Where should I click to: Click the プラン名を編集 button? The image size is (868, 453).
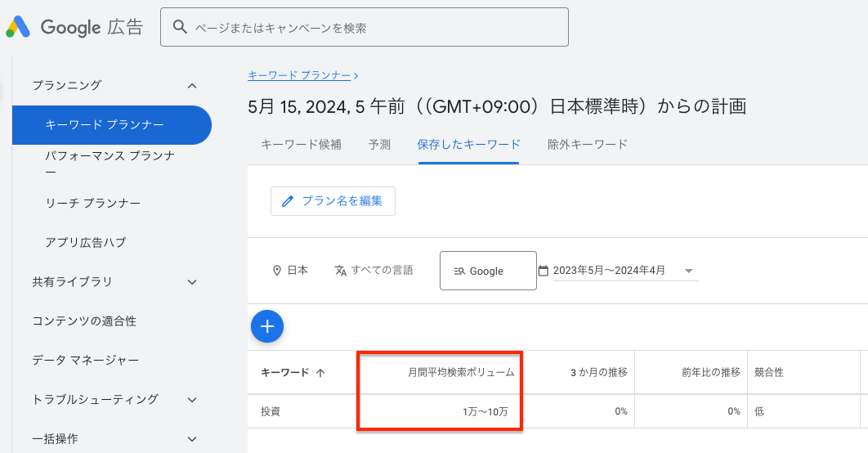[333, 201]
